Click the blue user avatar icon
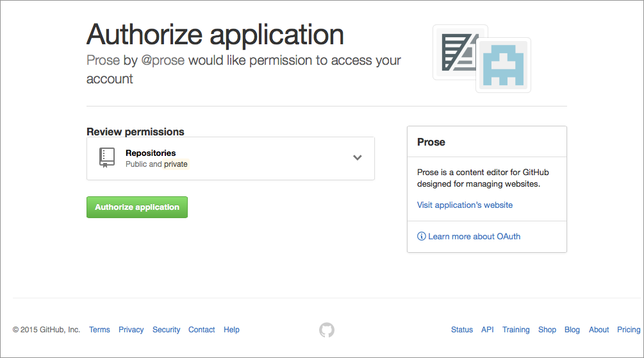Viewport: 644px width, 358px height. point(504,65)
